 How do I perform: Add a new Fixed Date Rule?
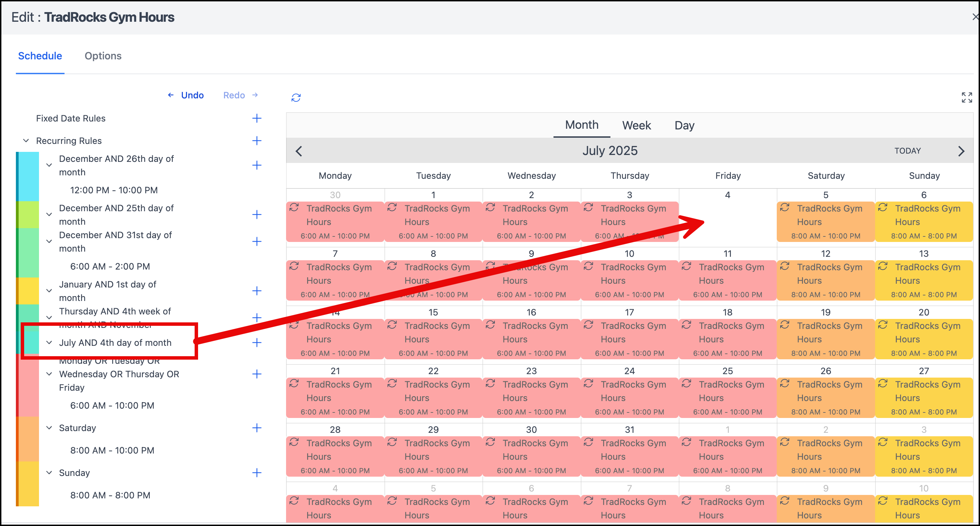coord(257,118)
